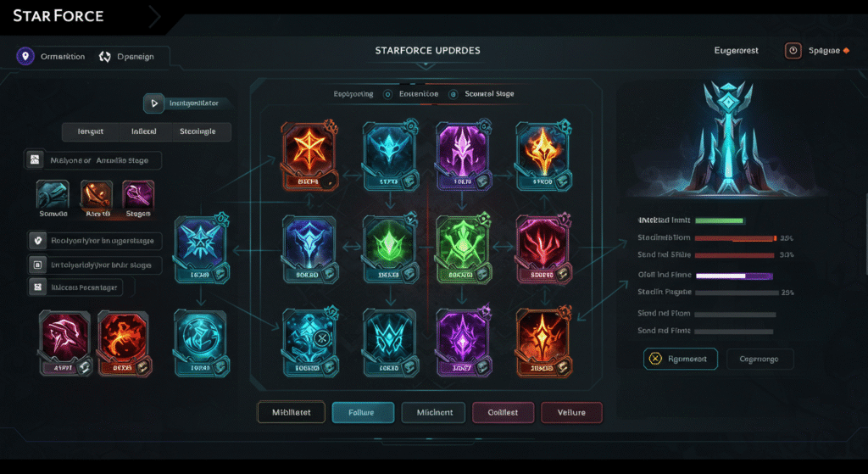Image resolution: width=868 pixels, height=474 pixels.
Task: Click the purple Ofoll ind Finne progress bar
Action: (x=734, y=276)
